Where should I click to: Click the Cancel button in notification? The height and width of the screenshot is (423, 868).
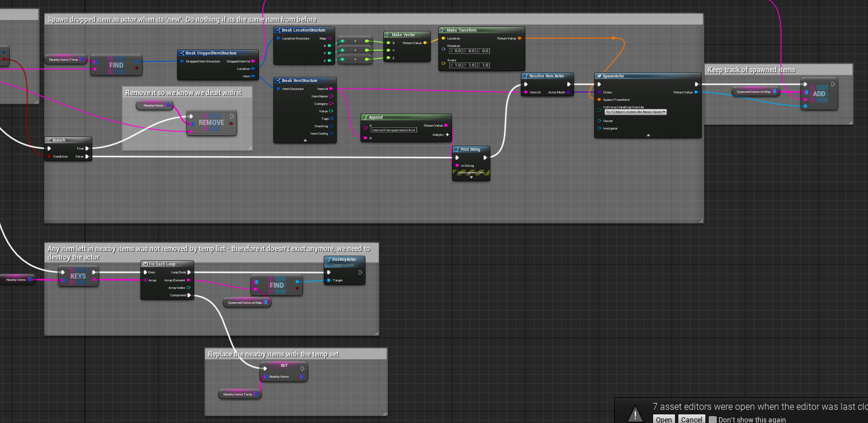tap(692, 420)
